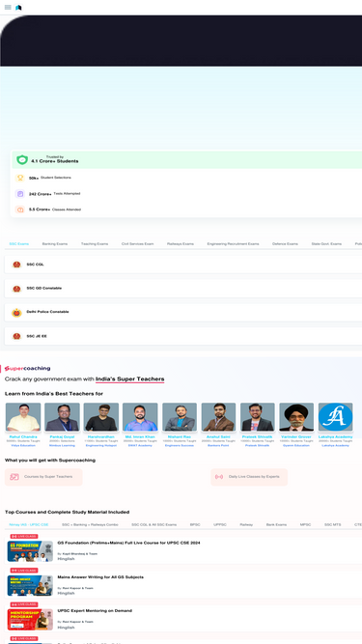Open Mains Answer Writing for All GS Subjects

pos(100,577)
